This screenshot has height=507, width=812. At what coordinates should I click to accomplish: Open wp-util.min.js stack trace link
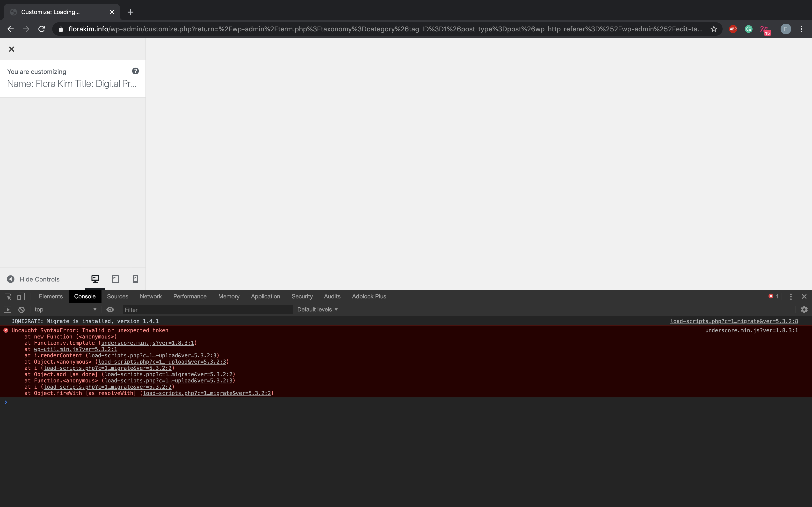point(75,349)
